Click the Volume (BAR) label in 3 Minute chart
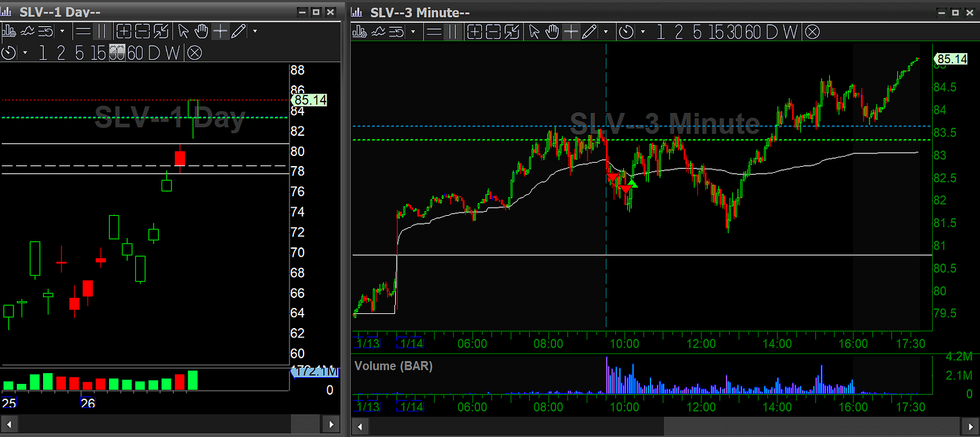 (394, 366)
